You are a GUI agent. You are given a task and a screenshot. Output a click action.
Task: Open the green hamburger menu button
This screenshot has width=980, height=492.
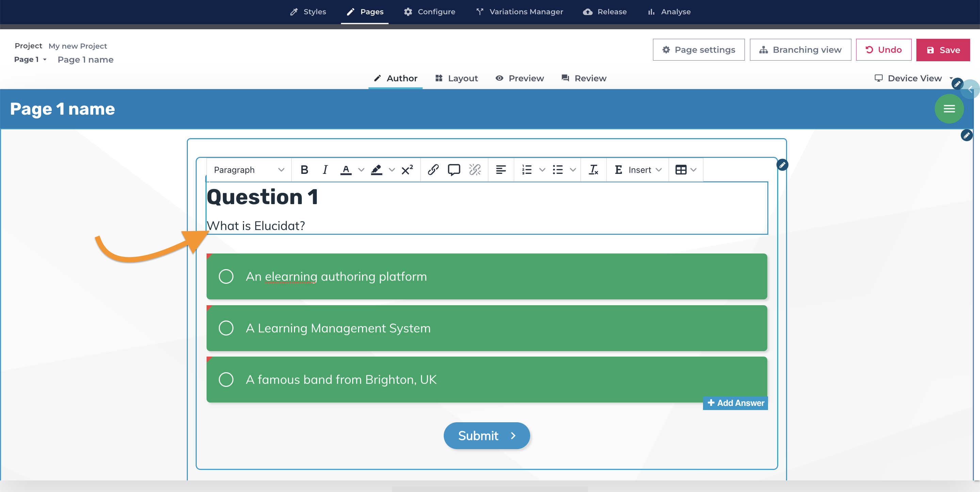(x=949, y=109)
